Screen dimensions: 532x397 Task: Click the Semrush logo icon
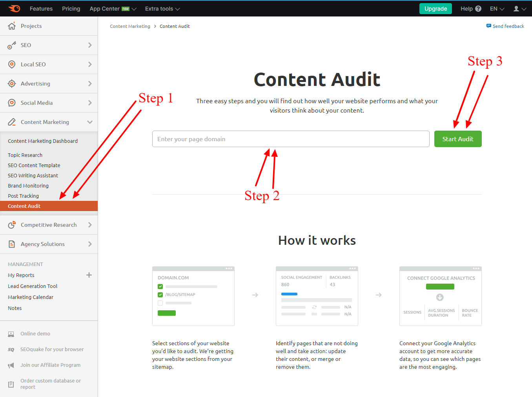(15, 8)
